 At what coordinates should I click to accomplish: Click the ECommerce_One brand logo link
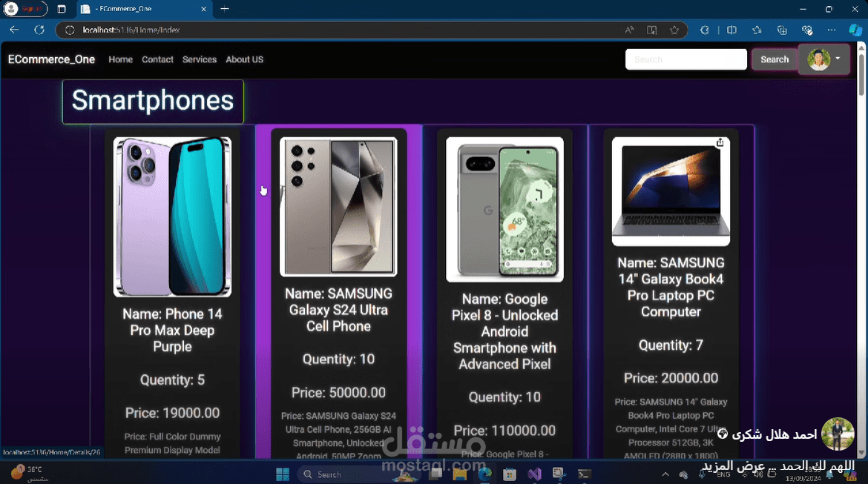click(x=51, y=59)
